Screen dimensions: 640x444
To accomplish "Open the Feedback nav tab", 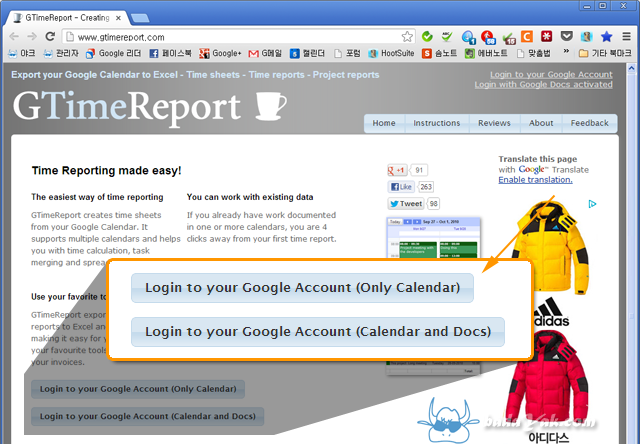I will [x=589, y=123].
